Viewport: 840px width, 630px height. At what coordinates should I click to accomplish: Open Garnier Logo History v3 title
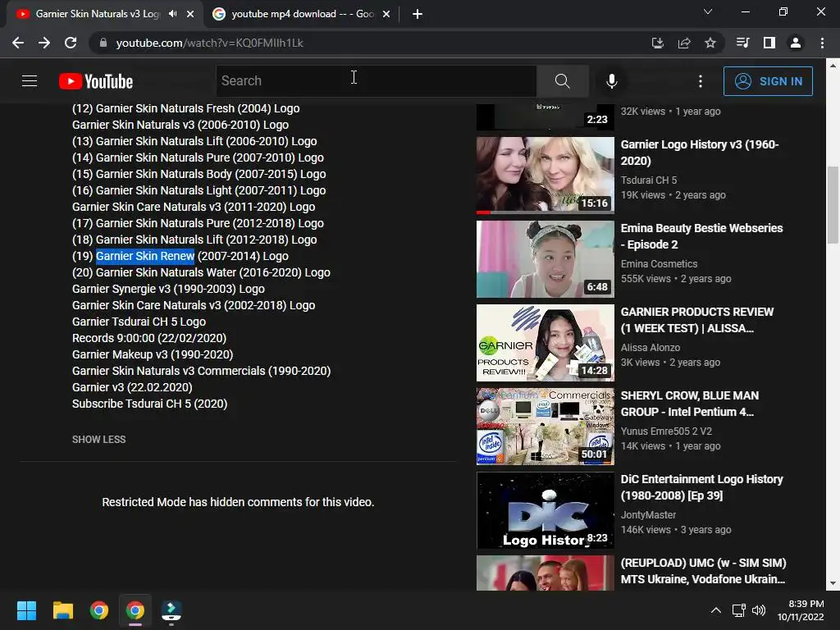pos(699,153)
